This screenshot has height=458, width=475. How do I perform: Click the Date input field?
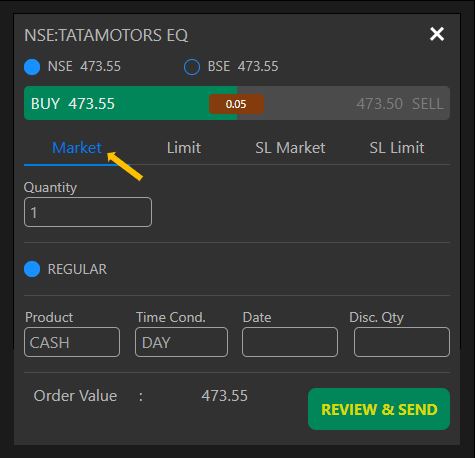pos(290,342)
